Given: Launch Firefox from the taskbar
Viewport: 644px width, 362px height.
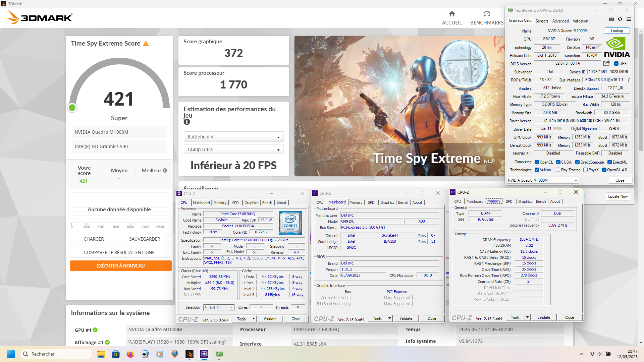Looking at the screenshot, I should coord(130,354).
